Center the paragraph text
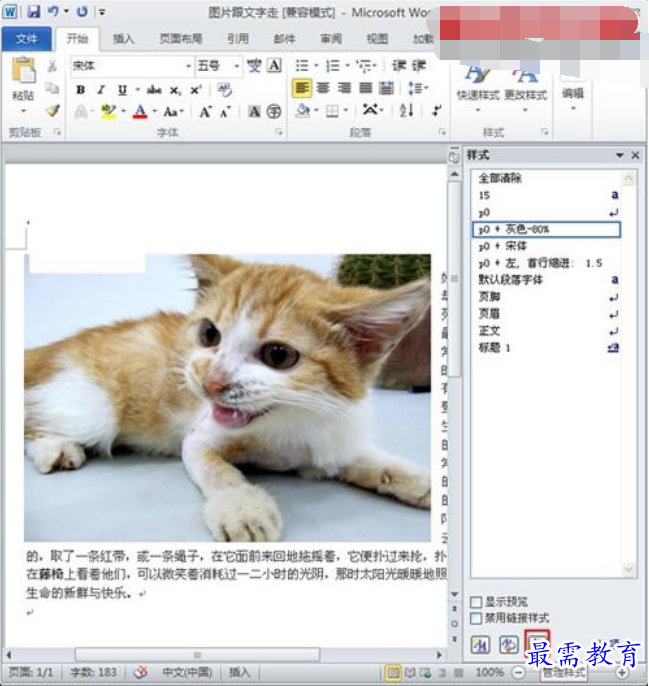Viewport: 649px width, 686px height. click(x=323, y=88)
